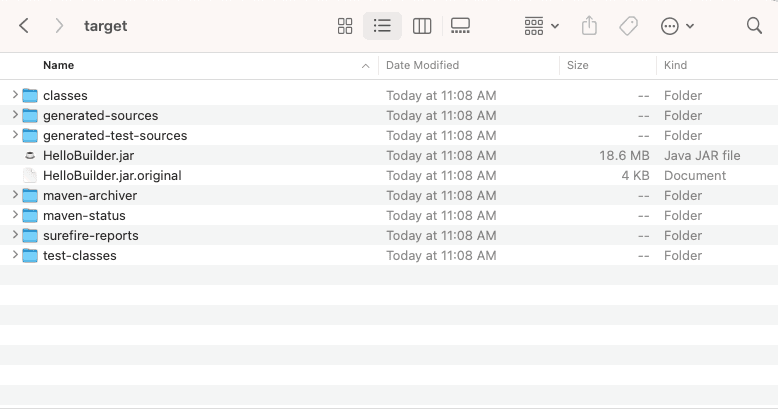Image resolution: width=778 pixels, height=410 pixels.
Task: Switch to icon grid view
Action: [345, 26]
